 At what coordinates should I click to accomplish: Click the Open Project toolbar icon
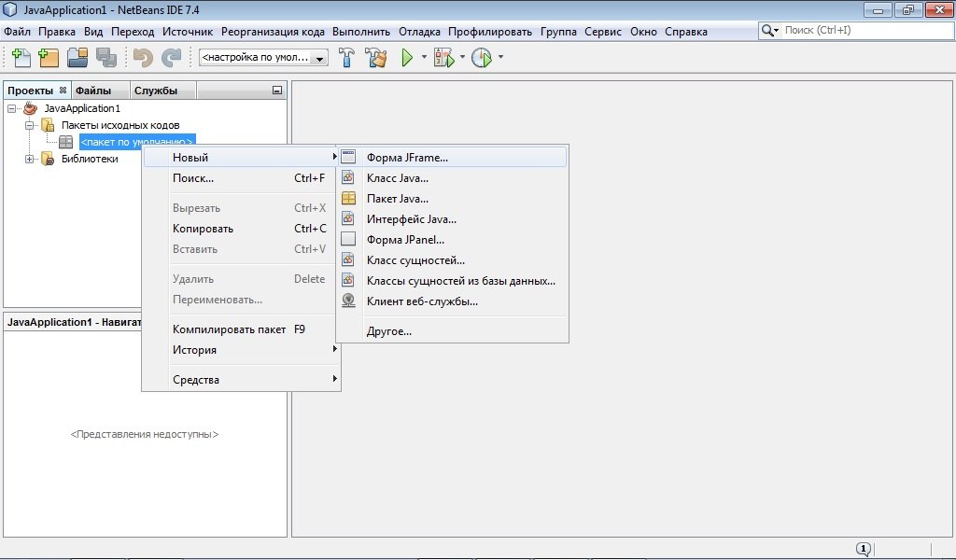pos(77,57)
